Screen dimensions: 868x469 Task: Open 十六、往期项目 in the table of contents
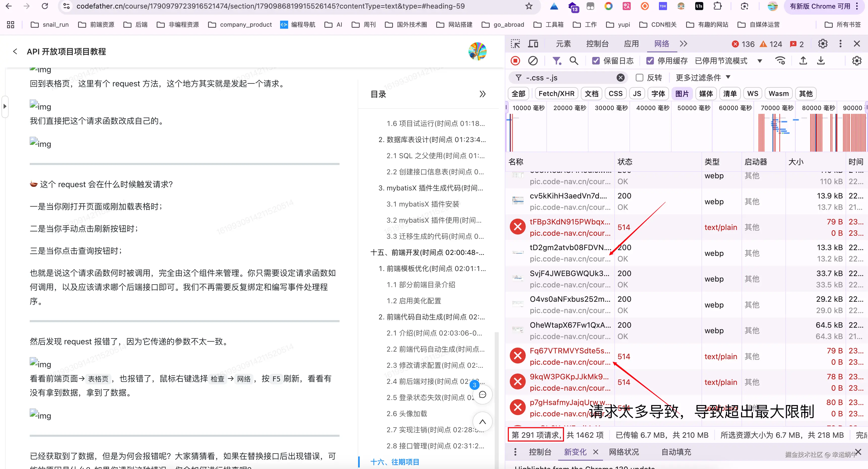pos(394,462)
